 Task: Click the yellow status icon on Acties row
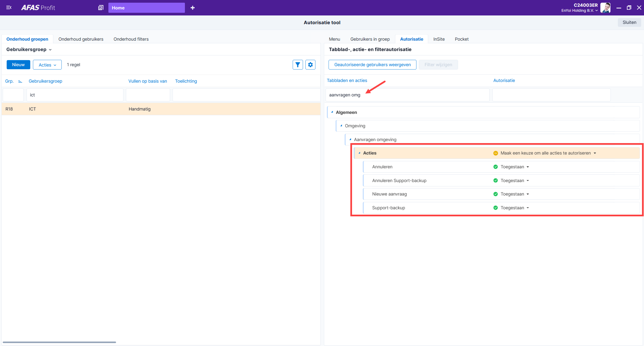coord(496,153)
